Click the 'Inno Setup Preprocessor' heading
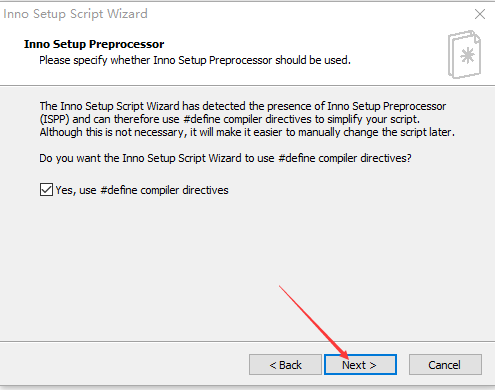The image size is (495, 390). tap(94, 44)
